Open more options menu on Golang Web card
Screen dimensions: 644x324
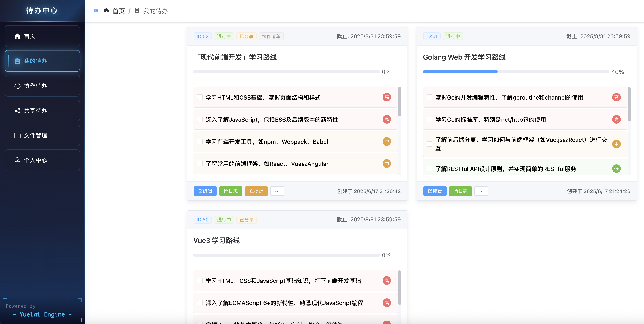[481, 191]
